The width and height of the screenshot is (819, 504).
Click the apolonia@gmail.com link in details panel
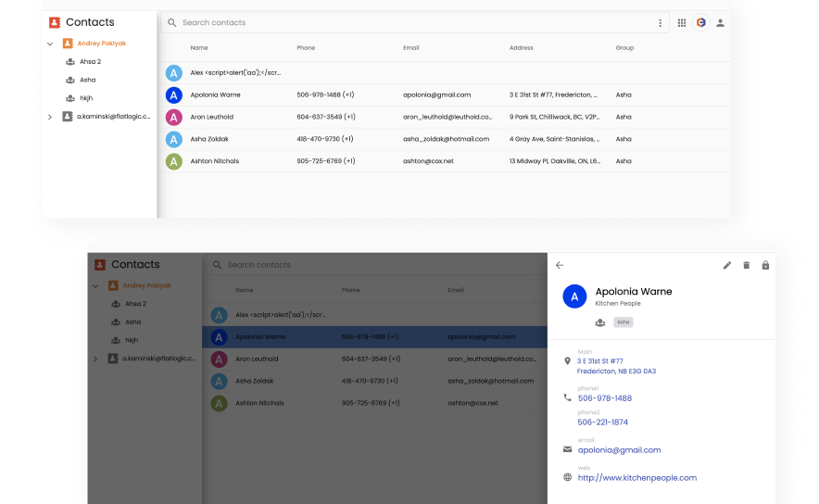[619, 449]
